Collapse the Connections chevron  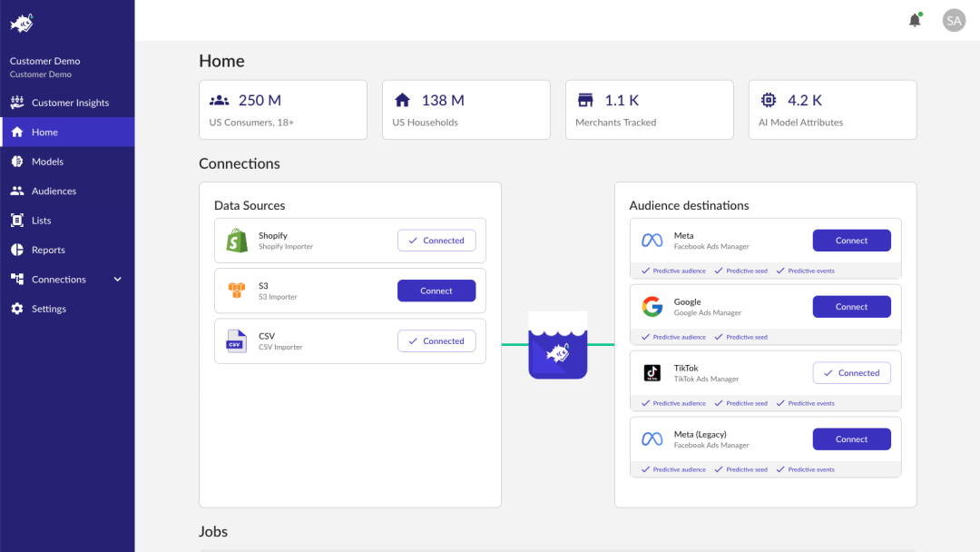click(117, 279)
